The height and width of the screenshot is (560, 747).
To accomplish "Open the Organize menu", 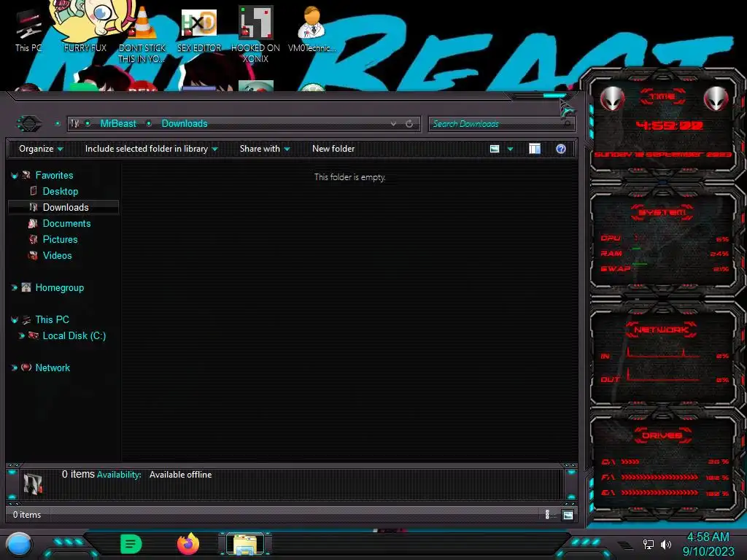I will [41, 149].
